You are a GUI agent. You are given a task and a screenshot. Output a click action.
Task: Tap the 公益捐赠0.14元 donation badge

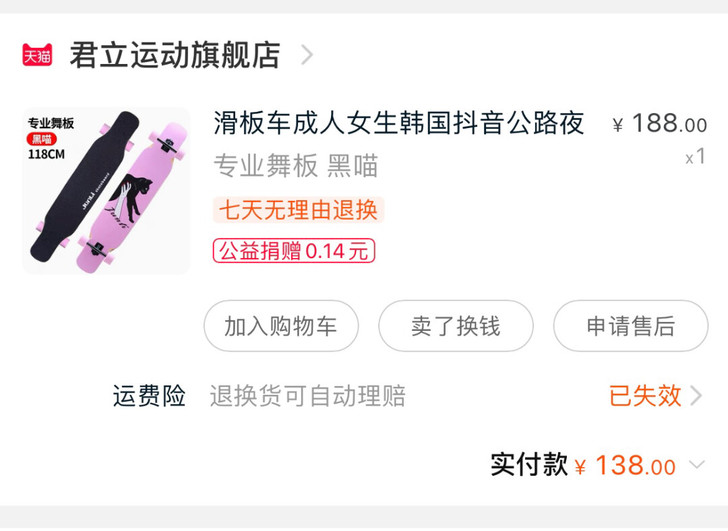[294, 251]
